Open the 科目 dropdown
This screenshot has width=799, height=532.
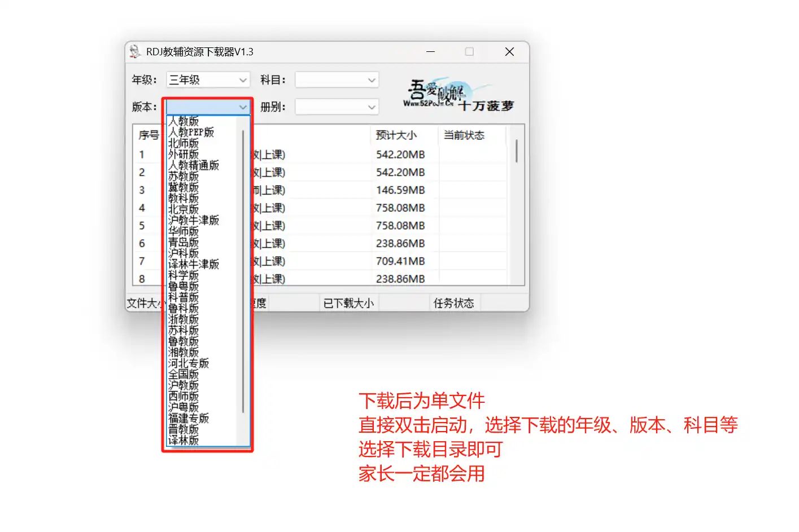click(x=337, y=80)
